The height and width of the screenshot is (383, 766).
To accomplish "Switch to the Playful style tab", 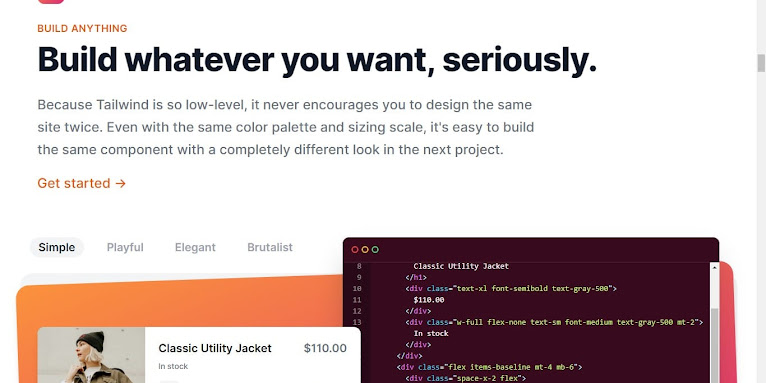I will coord(125,247).
